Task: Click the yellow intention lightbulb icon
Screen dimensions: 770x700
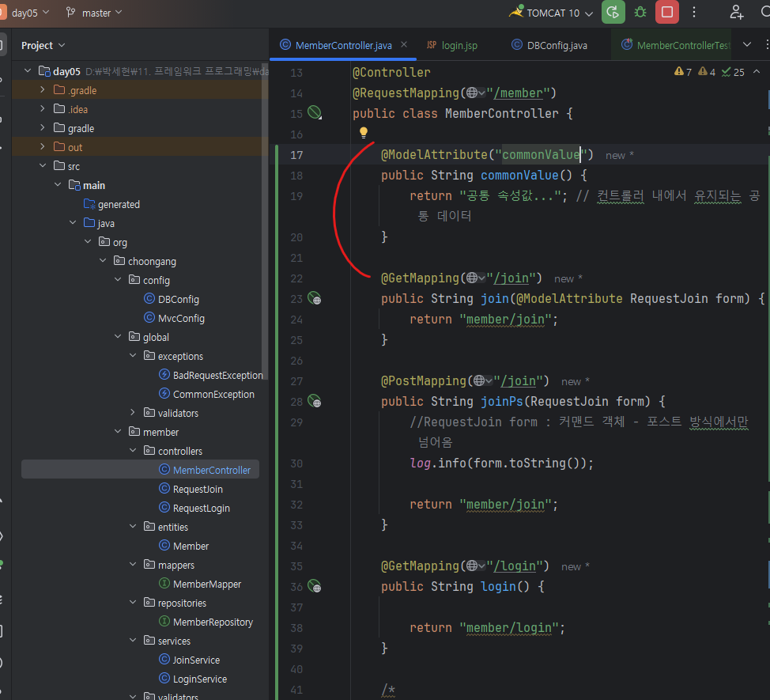Action: pos(364,132)
